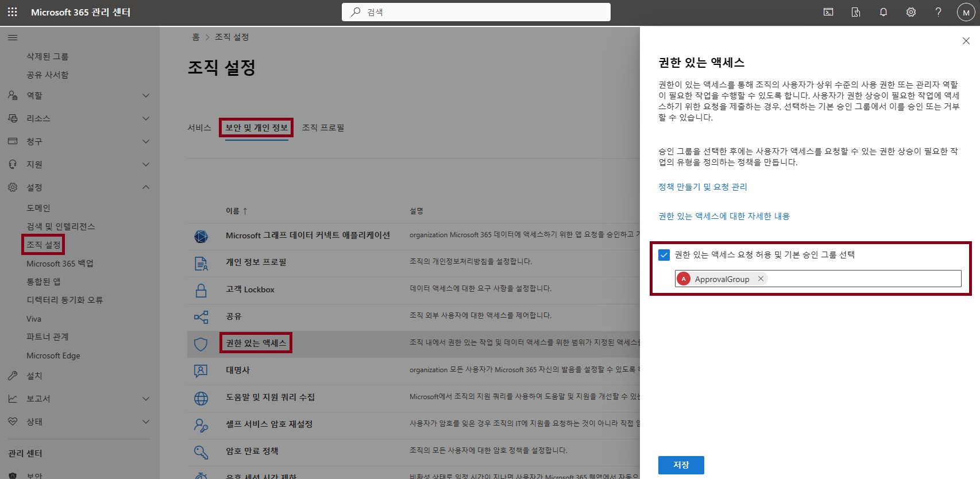980x479 pixels.
Task: Open the help question mark icon
Action: [939, 12]
